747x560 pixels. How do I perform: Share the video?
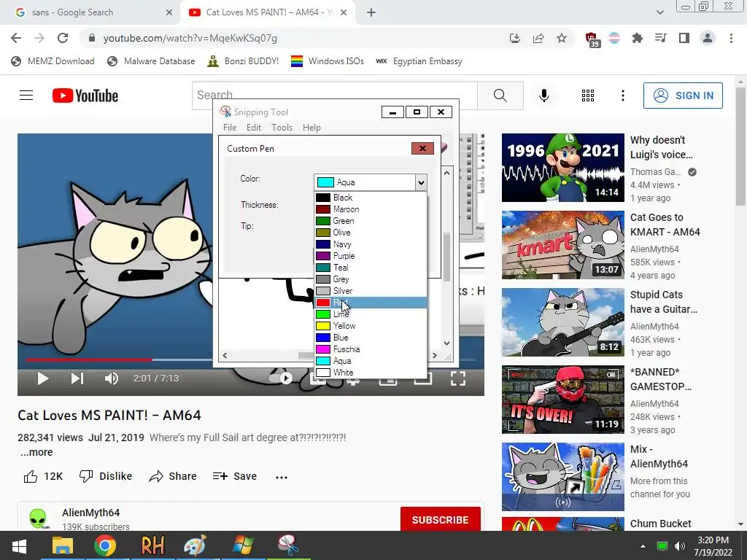172,476
